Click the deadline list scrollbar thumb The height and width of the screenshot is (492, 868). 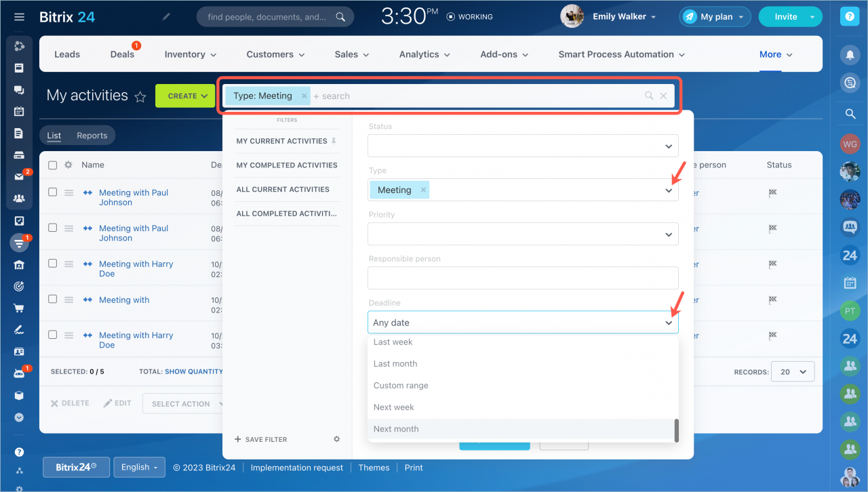[675, 430]
